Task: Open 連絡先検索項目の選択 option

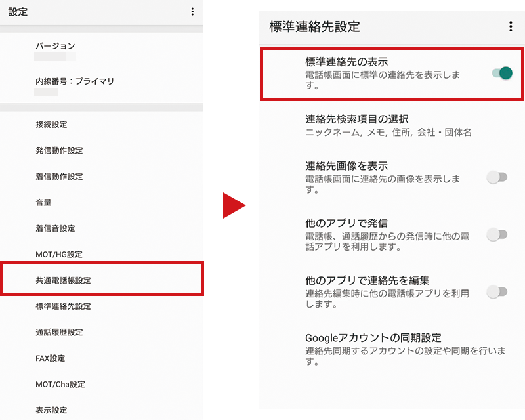Action: [x=392, y=125]
